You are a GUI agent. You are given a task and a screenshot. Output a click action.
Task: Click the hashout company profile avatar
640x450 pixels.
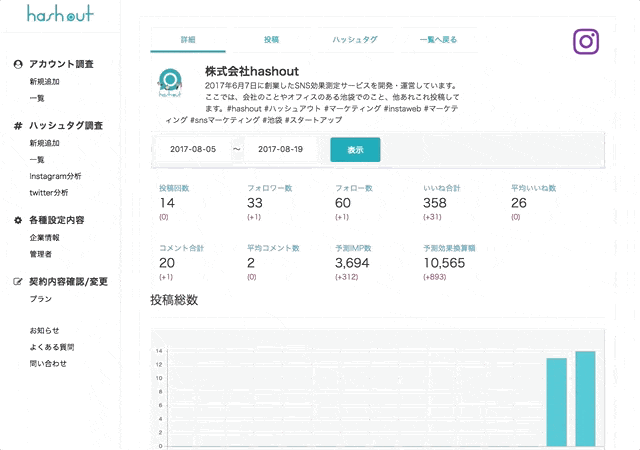click(170, 84)
